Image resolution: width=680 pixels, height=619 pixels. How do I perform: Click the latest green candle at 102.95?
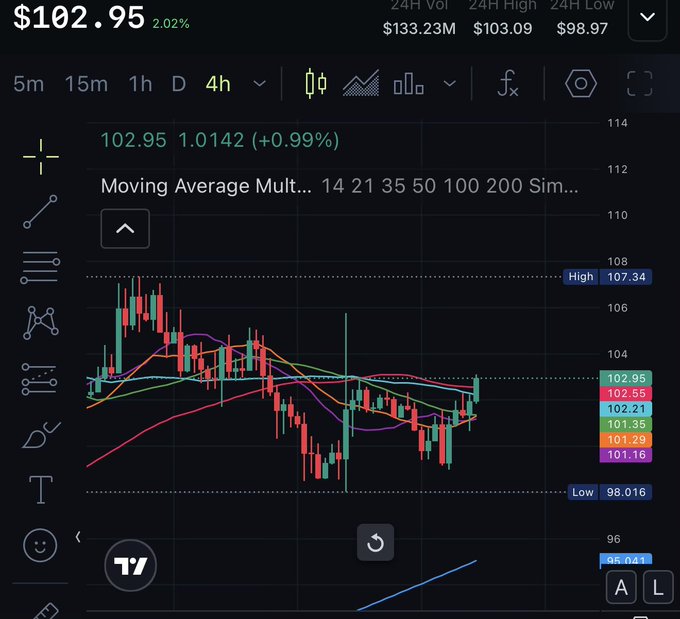(x=476, y=390)
